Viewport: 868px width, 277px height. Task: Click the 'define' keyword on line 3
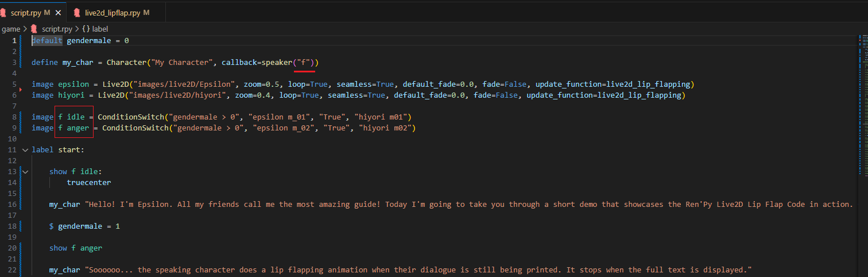pos(45,62)
